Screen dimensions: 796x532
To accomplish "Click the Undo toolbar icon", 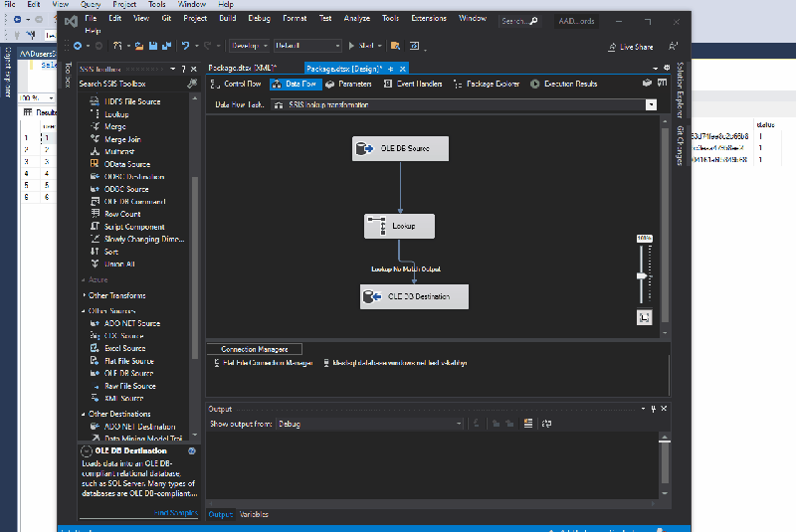I will [x=185, y=46].
